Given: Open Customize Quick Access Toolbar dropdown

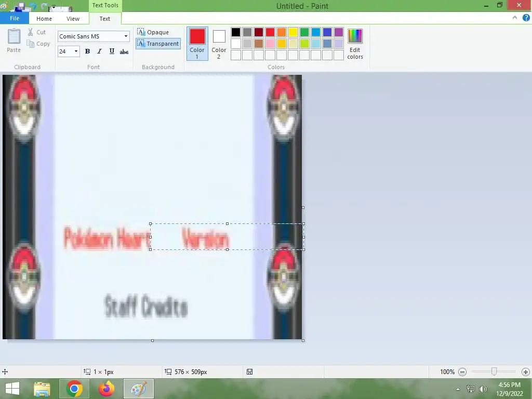Looking at the screenshot, I should [x=54, y=6].
